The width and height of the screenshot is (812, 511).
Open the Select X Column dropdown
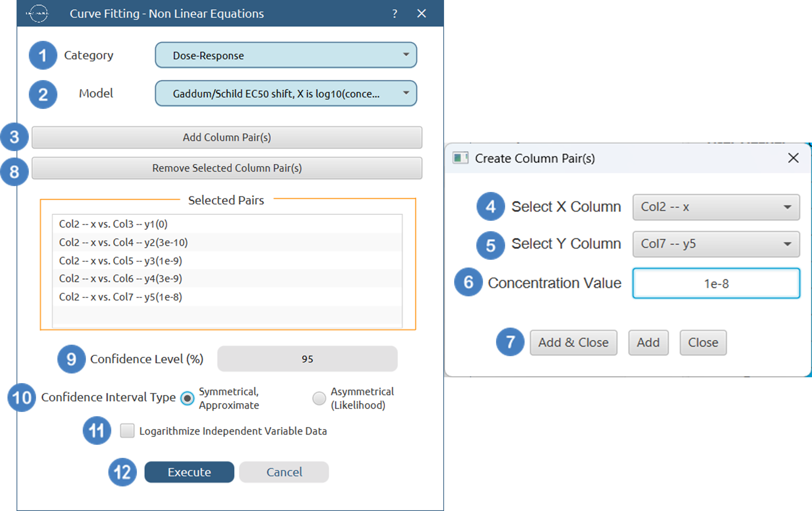coord(716,207)
